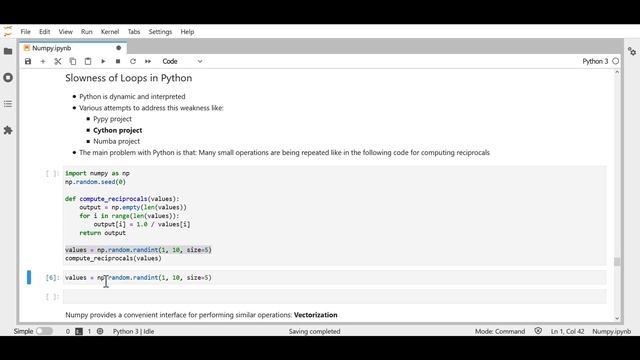This screenshot has width=640, height=360.
Task: Open the Kernel menu
Action: pos(110,31)
